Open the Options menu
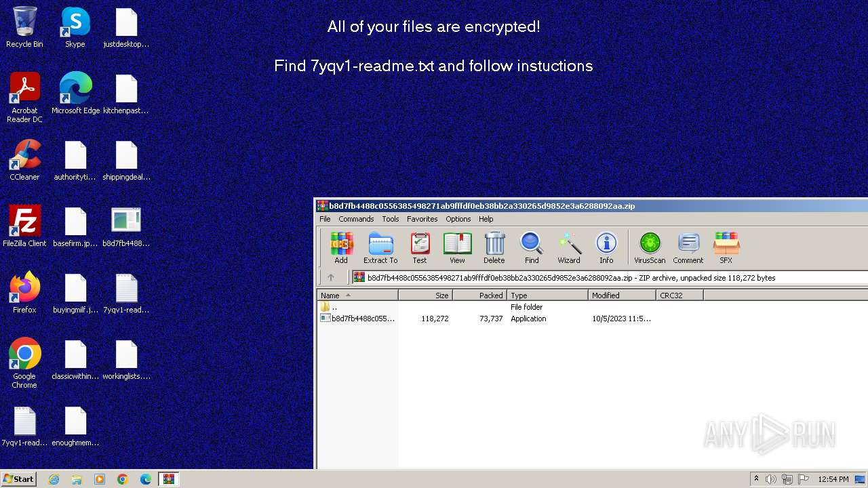Screen dimensions: 868x488 458,219
